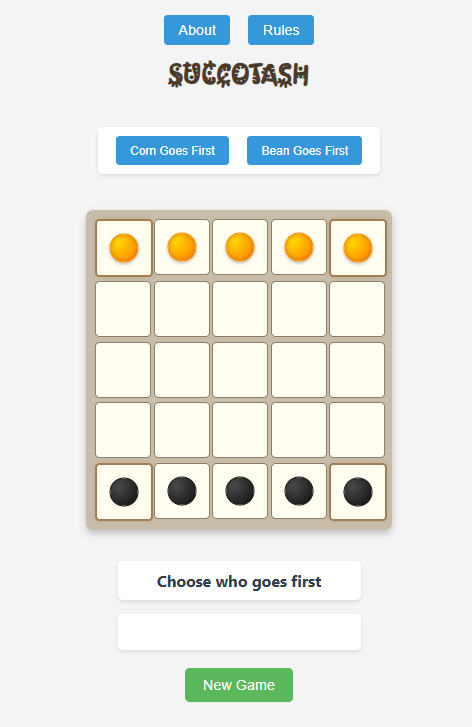Click the empty square below the top-left corn
This screenshot has width=472, height=727.
(123, 309)
